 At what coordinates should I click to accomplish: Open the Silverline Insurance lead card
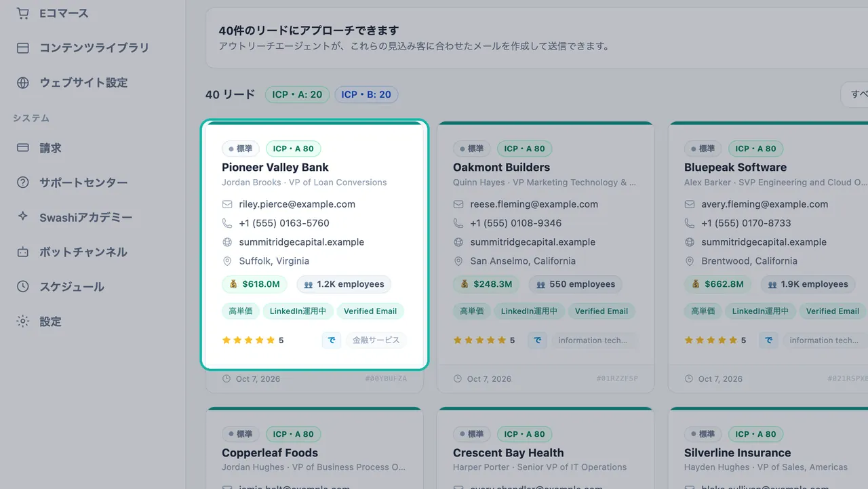[768, 448]
